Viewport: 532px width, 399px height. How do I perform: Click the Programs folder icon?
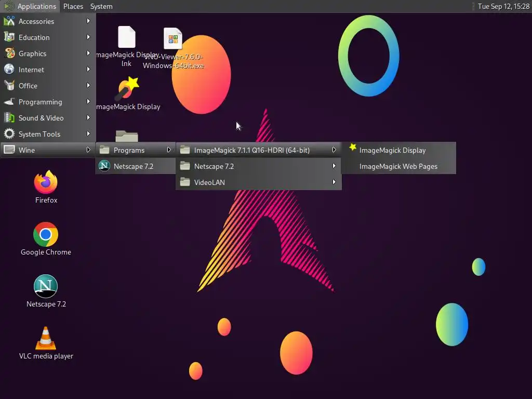coord(104,150)
